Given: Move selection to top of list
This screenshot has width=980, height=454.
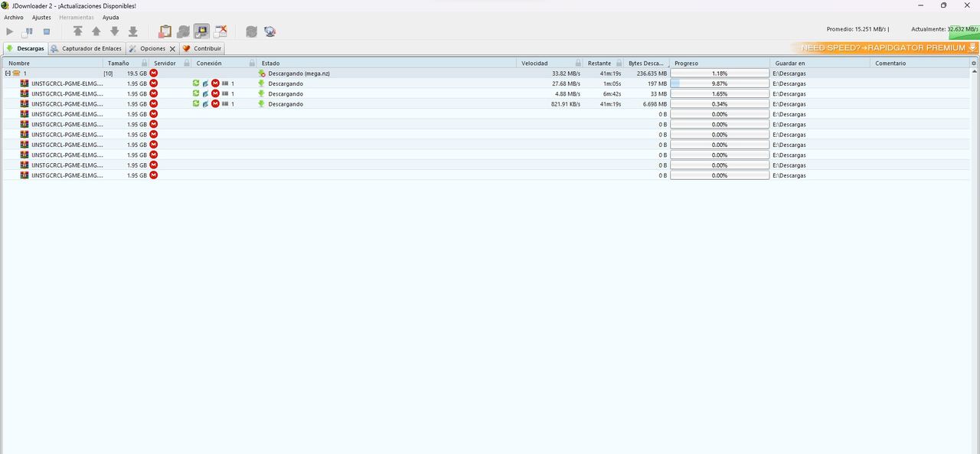Looking at the screenshot, I should point(78,31).
